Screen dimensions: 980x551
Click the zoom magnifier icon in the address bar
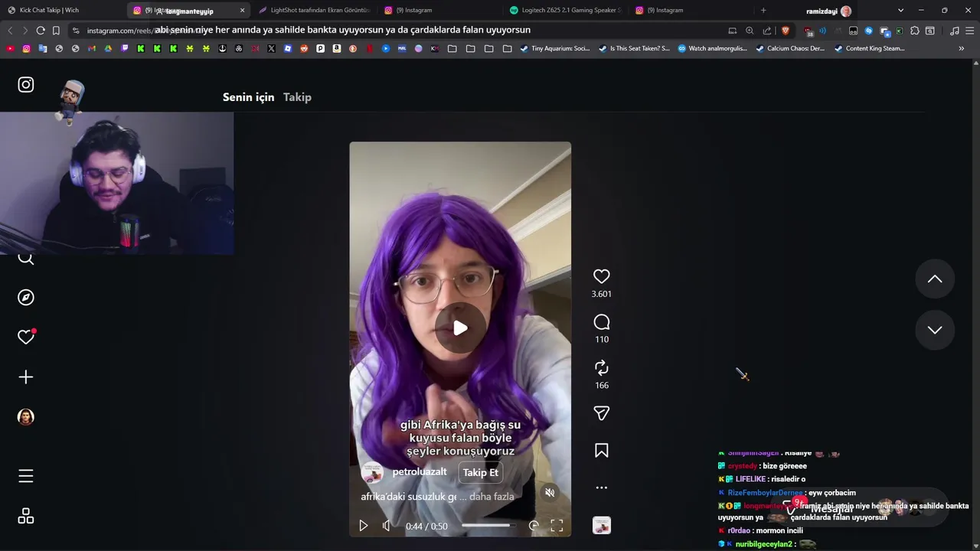click(750, 31)
